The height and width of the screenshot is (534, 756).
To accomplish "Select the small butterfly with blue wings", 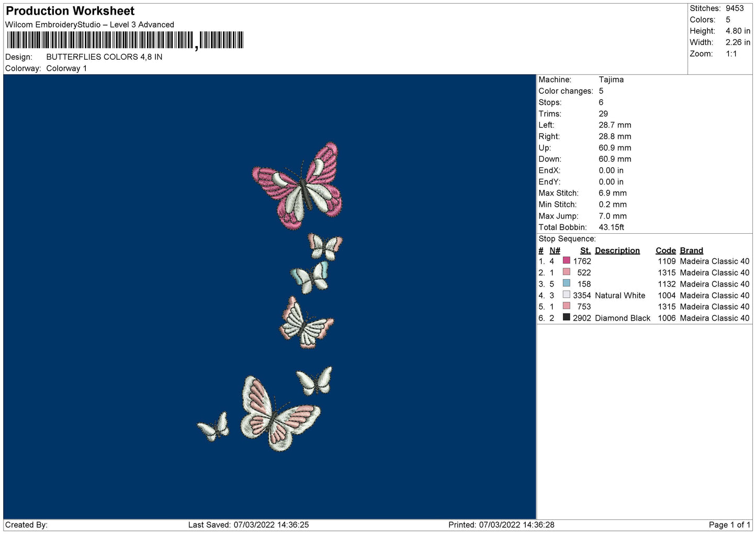I will tap(311, 277).
